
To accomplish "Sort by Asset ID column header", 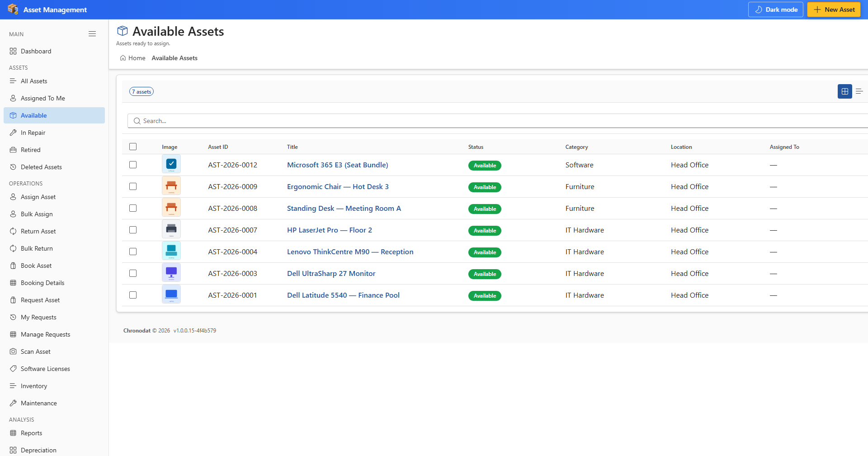I will pyautogui.click(x=218, y=147).
